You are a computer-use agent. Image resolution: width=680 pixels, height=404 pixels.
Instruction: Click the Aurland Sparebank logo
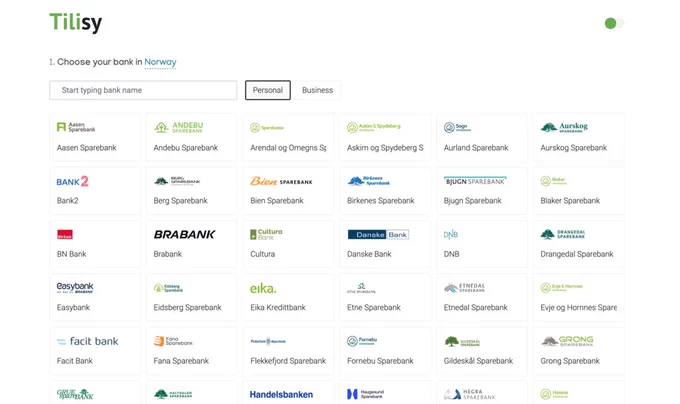click(457, 127)
